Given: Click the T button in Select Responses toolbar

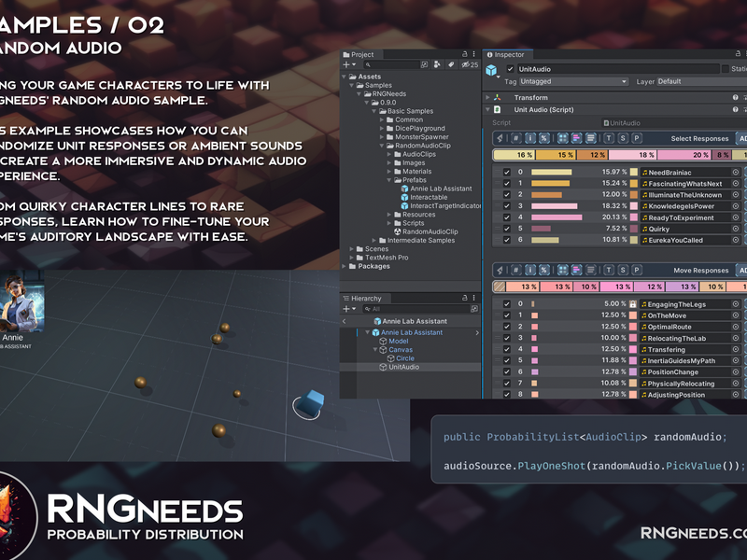Looking at the screenshot, I should (x=609, y=138).
